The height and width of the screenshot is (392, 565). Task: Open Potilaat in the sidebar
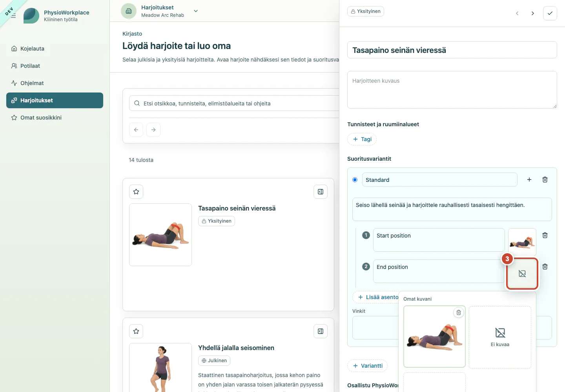55,66
